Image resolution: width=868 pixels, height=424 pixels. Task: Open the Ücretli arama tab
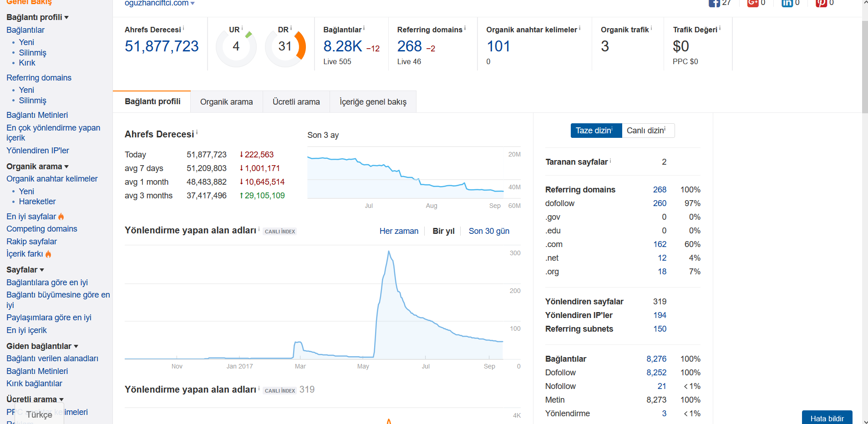tap(296, 101)
